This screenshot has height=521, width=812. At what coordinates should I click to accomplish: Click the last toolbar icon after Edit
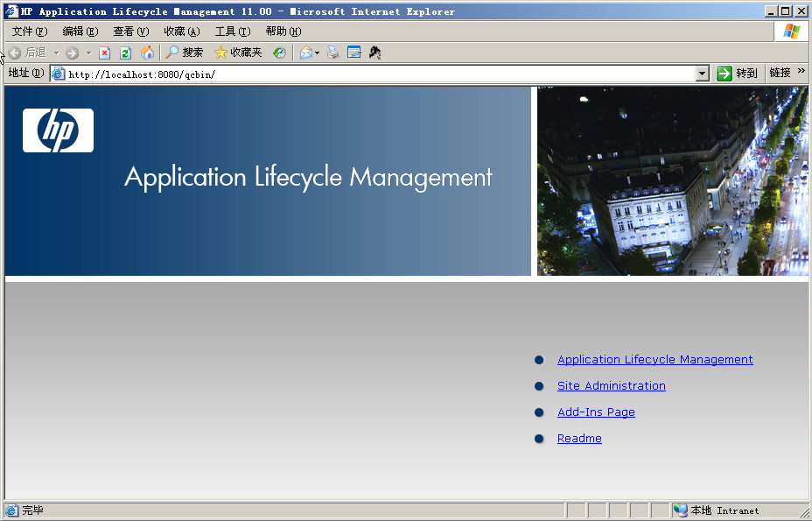click(x=374, y=53)
